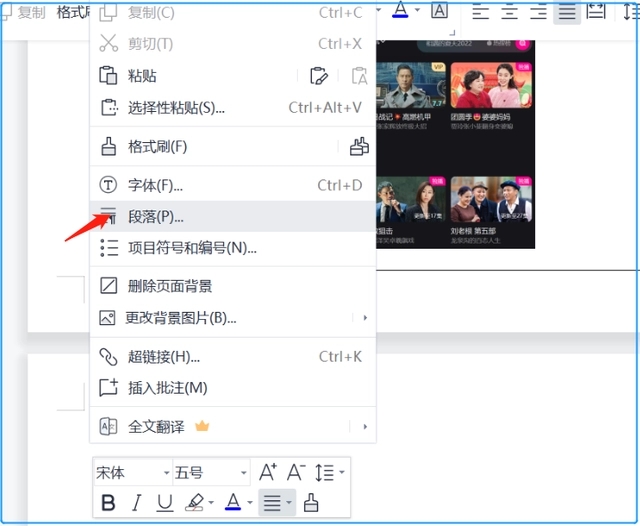This screenshot has height=526, width=640.
Task: Open the Paragraph (段落) dialog entry
Action: [233, 217]
